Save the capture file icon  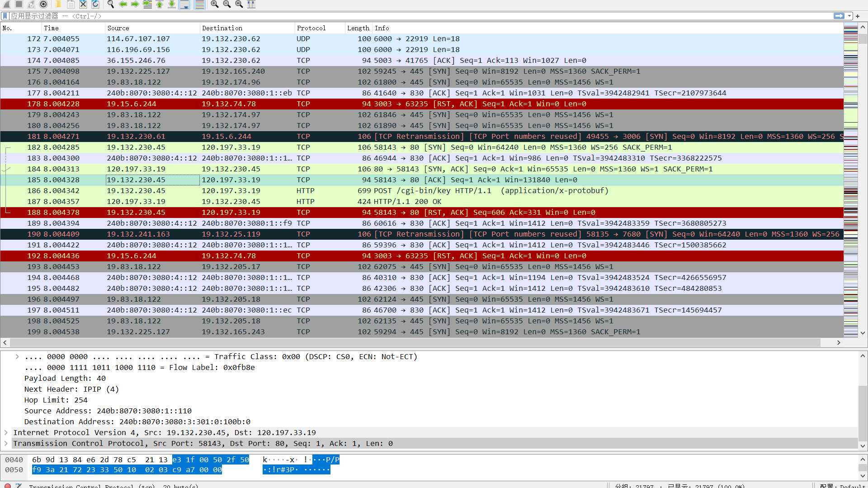pos(71,5)
